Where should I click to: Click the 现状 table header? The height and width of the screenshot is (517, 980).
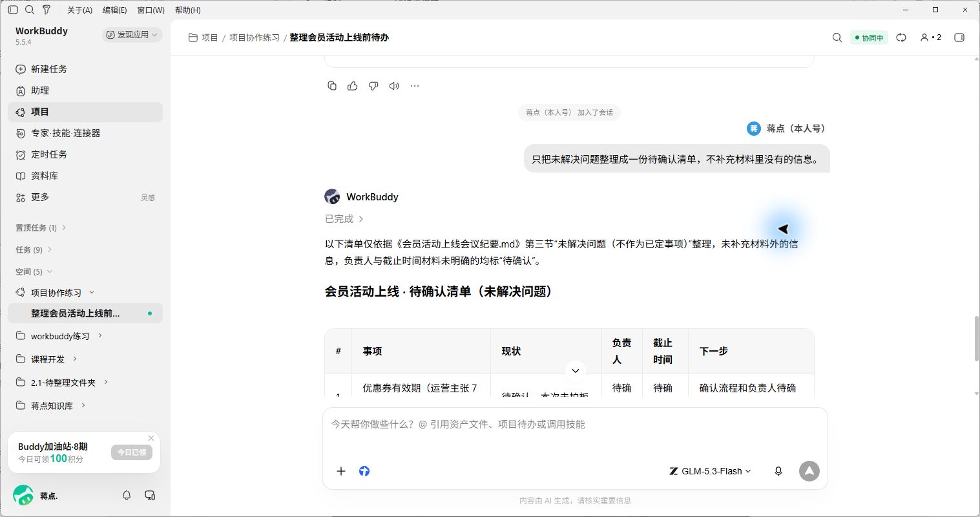tap(511, 351)
